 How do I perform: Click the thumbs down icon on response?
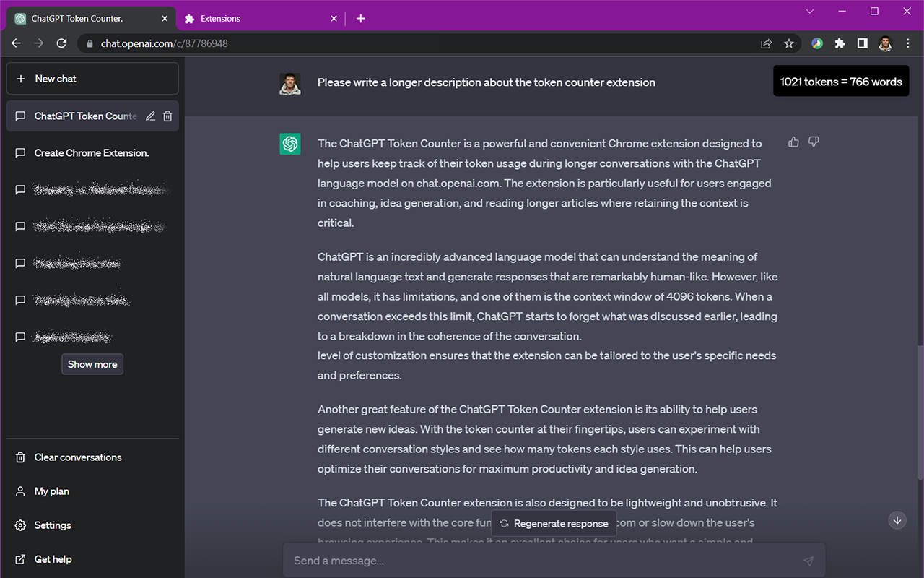[814, 142]
